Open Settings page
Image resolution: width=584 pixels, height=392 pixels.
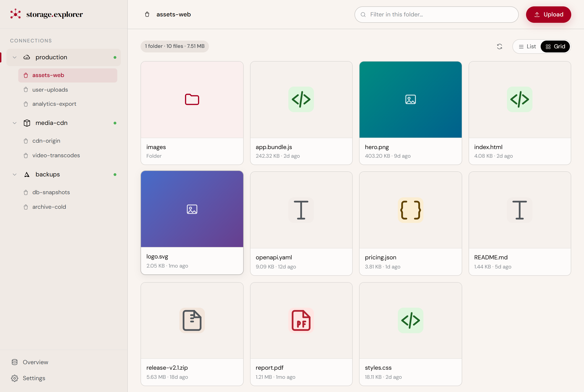[x=64, y=378]
